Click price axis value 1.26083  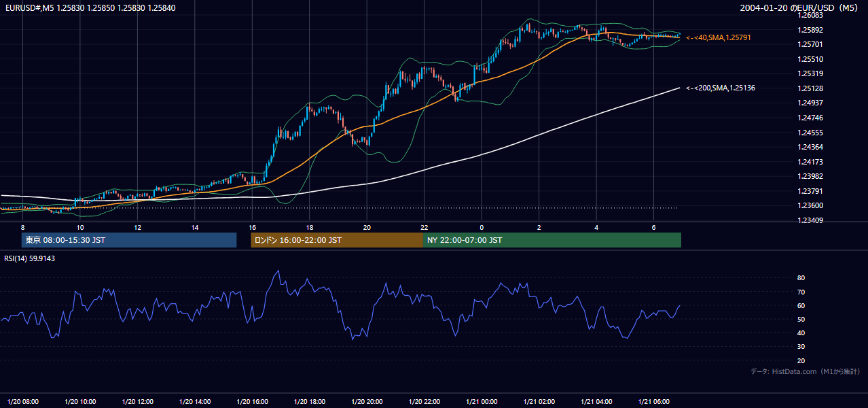pyautogui.click(x=810, y=15)
